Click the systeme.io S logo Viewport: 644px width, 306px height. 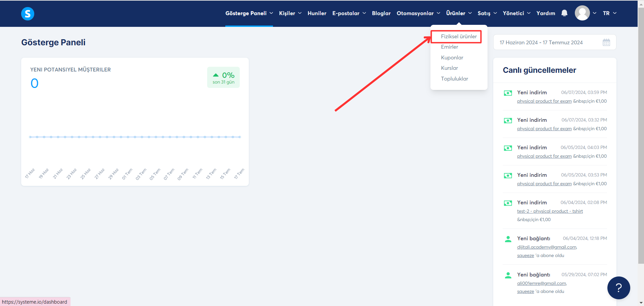tap(28, 14)
